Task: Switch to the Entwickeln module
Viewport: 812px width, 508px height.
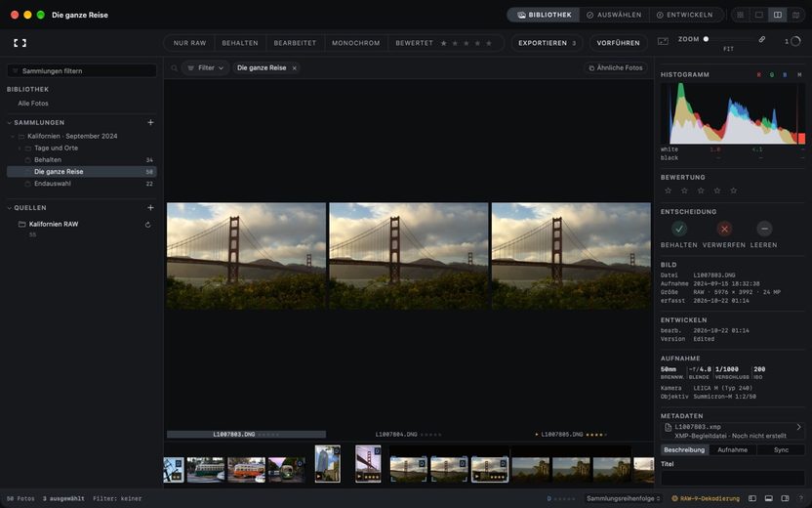Action: pyautogui.click(x=684, y=15)
